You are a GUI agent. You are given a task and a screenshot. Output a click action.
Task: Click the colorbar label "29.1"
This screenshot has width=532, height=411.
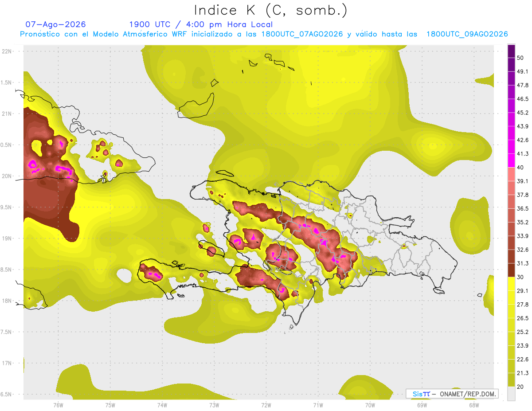point(523,290)
